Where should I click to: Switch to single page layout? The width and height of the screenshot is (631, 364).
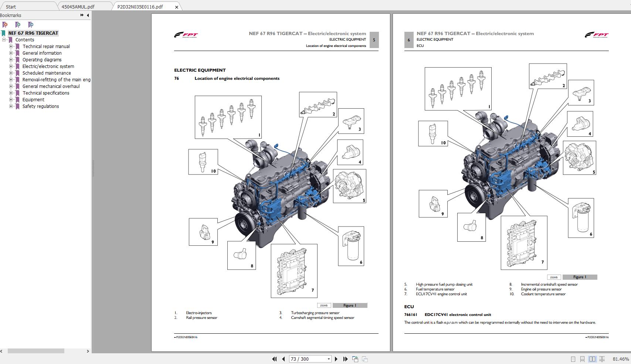(x=573, y=359)
